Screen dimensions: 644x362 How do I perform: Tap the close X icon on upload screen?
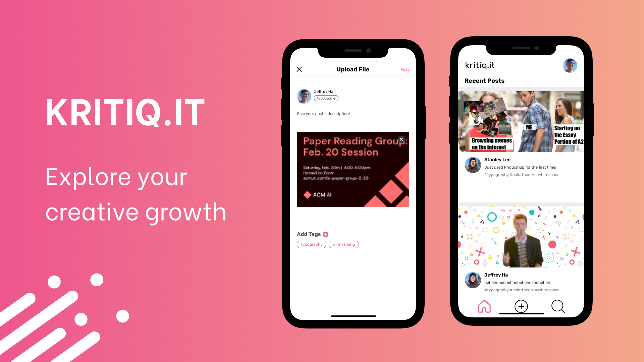[299, 69]
